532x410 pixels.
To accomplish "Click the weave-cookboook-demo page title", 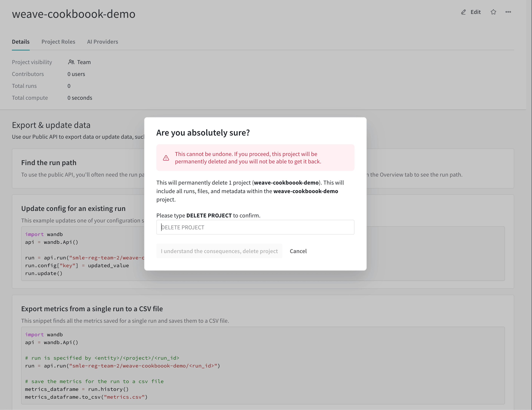I will click(x=74, y=14).
